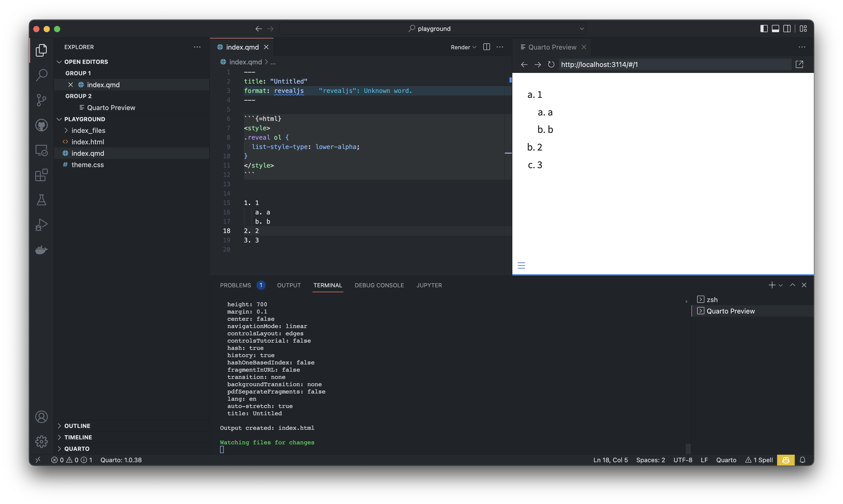Image resolution: width=843 pixels, height=504 pixels.
Task: Select the TERMINAL panel tab
Action: click(x=328, y=285)
